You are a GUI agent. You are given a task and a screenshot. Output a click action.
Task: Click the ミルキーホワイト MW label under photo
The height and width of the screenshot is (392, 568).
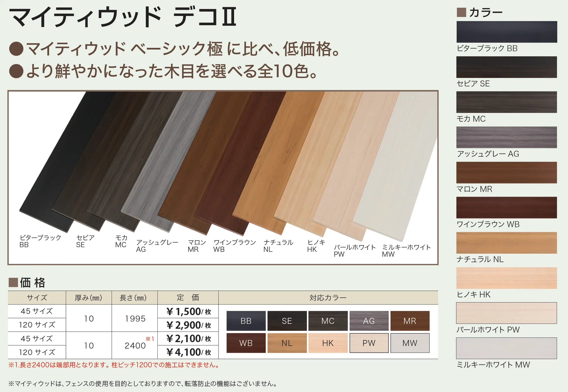pos(406,251)
